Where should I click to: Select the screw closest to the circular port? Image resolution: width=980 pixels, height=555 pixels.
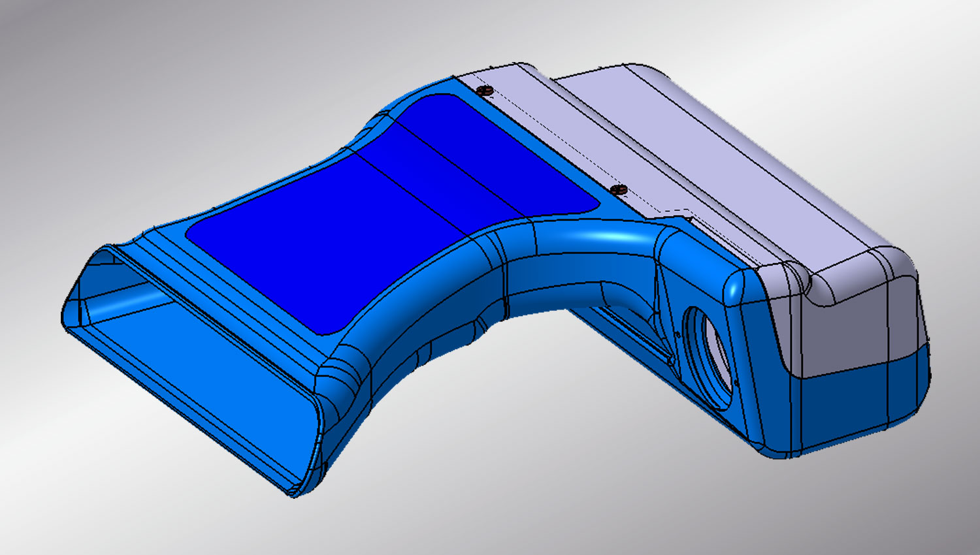[618, 189]
